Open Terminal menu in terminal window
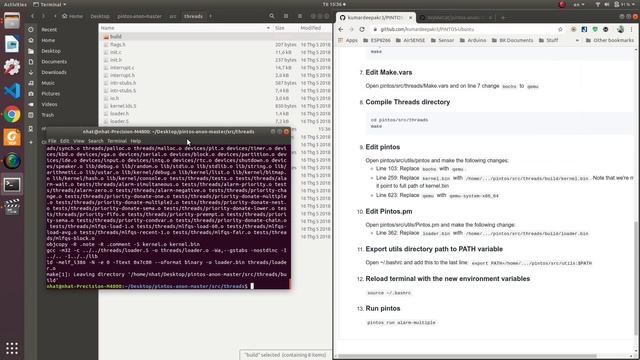 point(117,141)
